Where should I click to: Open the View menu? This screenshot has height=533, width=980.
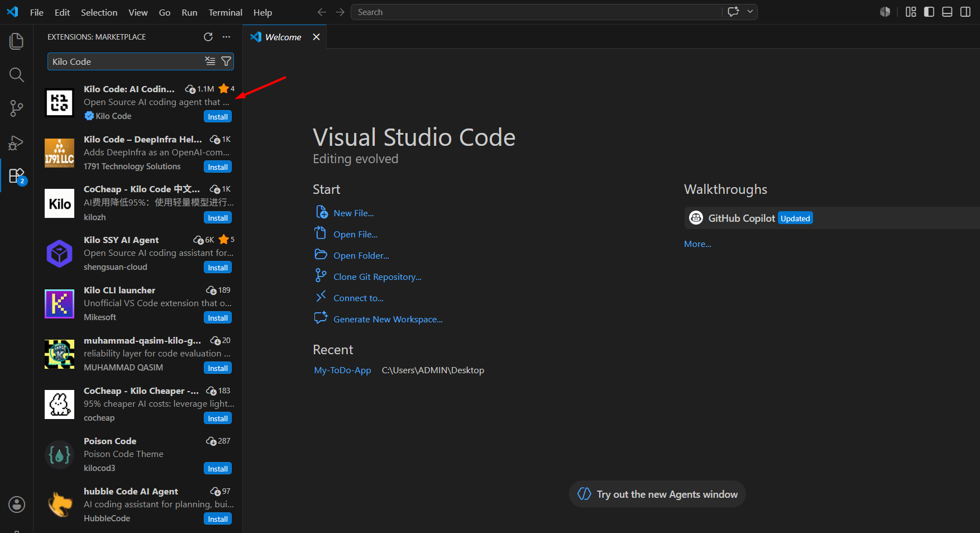pos(138,12)
